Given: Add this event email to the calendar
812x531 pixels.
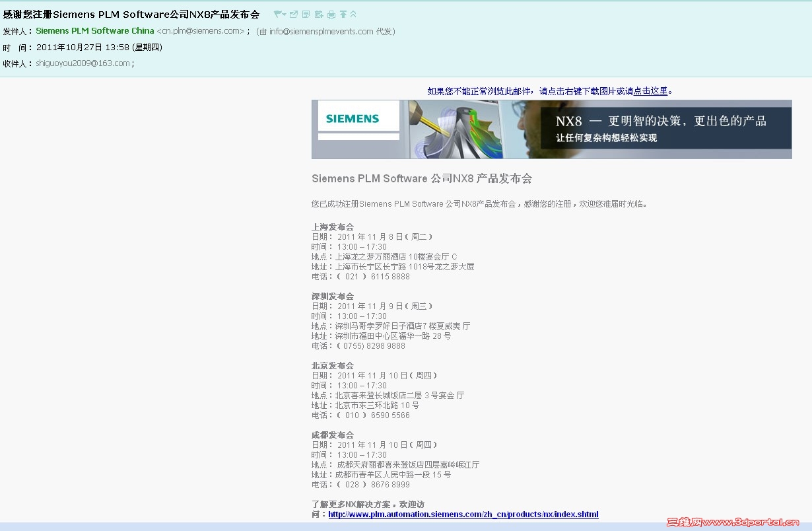Looking at the screenshot, I should pos(319,14).
